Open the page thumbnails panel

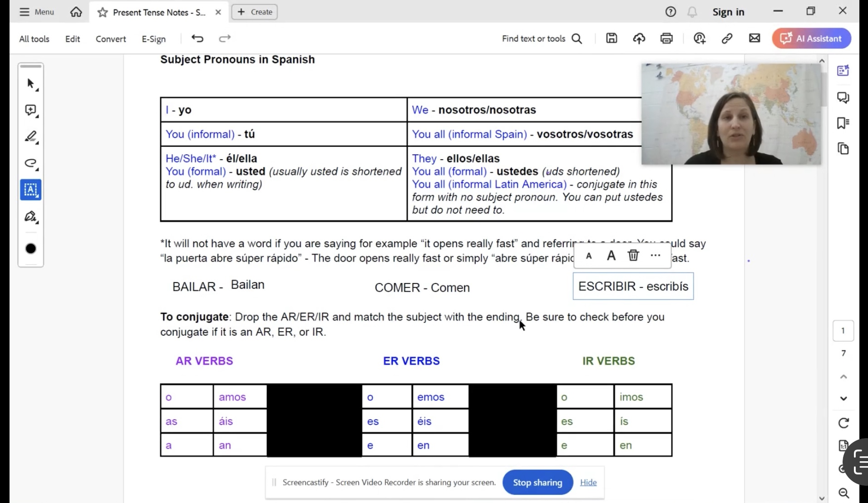(x=843, y=149)
